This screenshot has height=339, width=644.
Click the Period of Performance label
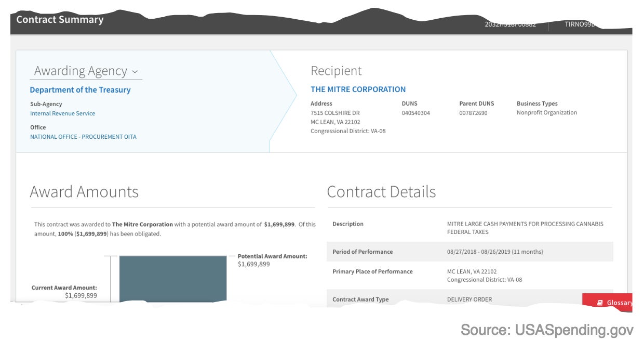pos(363,252)
